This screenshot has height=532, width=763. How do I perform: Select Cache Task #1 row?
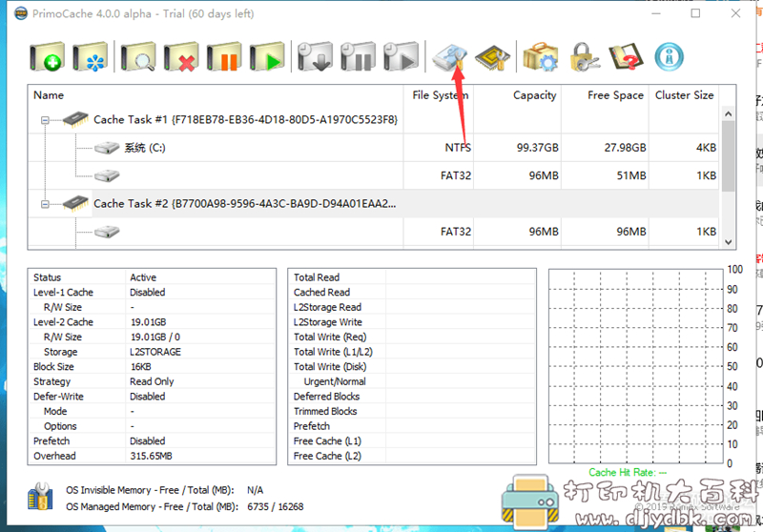pyautogui.click(x=373, y=119)
